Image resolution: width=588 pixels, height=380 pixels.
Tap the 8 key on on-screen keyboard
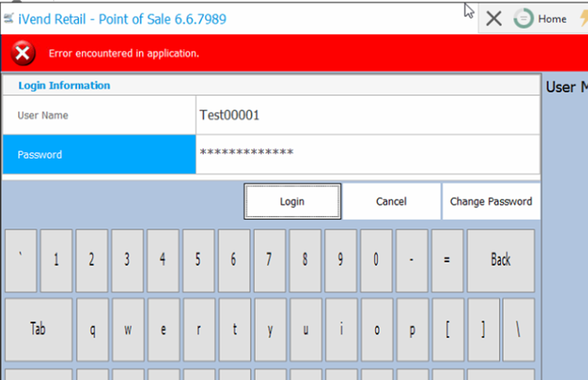305,261
